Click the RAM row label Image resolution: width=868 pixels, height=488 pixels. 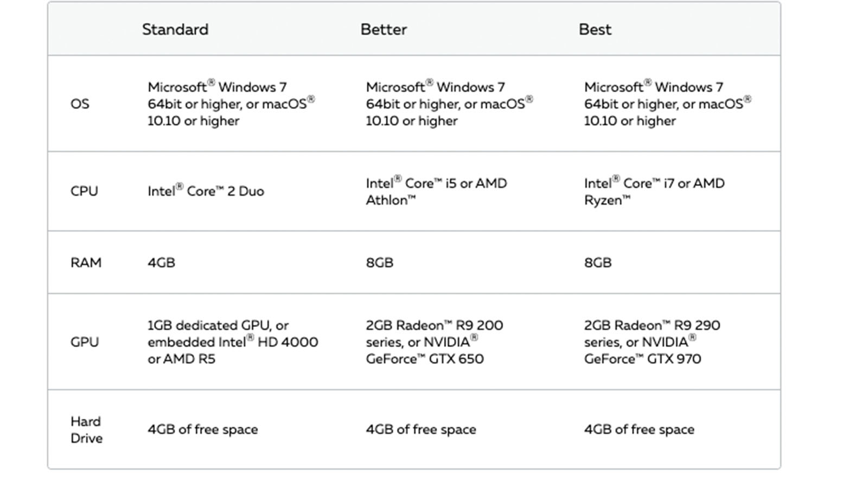(x=86, y=262)
